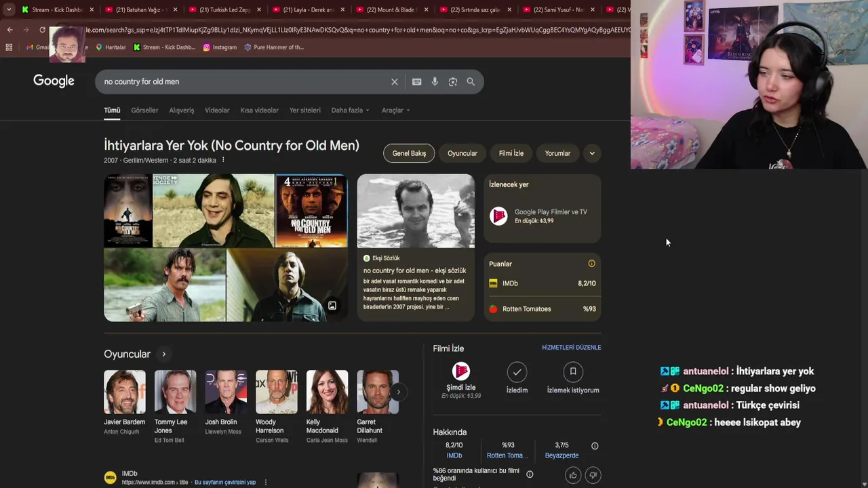Click the IMDb rating row 8,2/10

[x=542, y=283]
